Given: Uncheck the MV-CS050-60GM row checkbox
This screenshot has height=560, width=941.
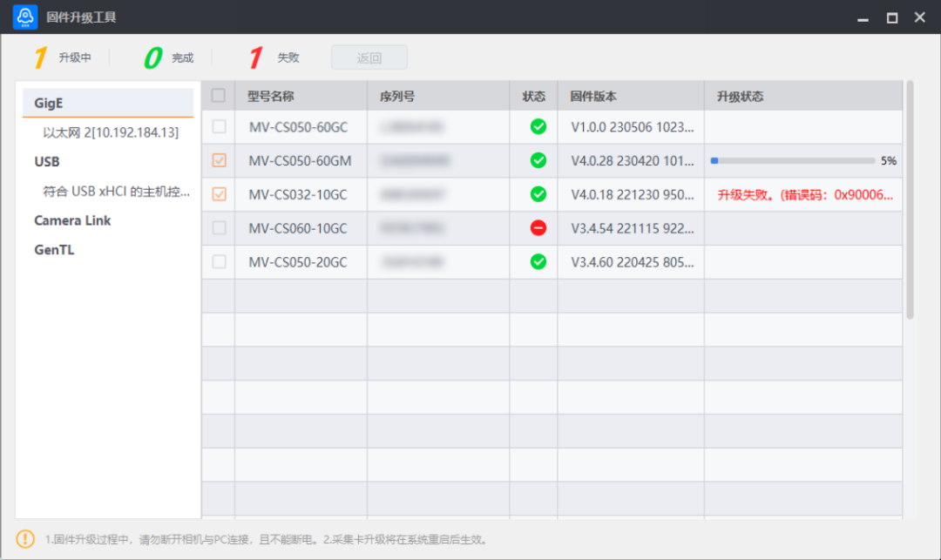Looking at the screenshot, I should [x=219, y=160].
